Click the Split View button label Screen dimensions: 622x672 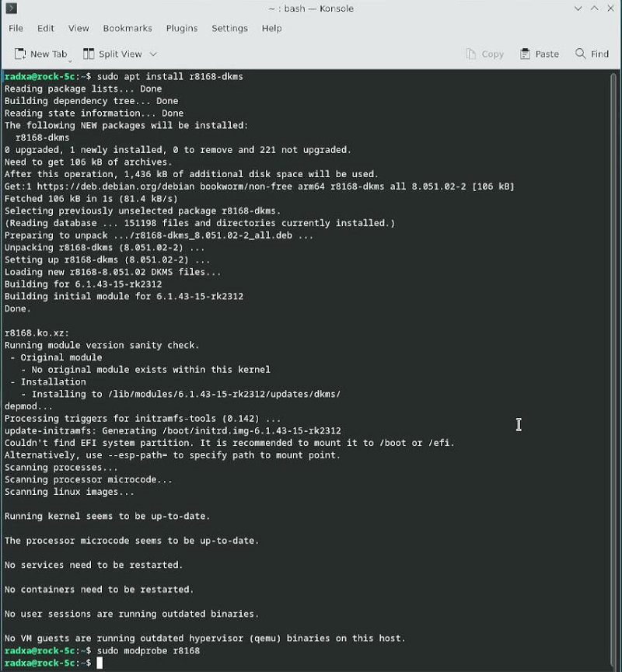point(120,54)
